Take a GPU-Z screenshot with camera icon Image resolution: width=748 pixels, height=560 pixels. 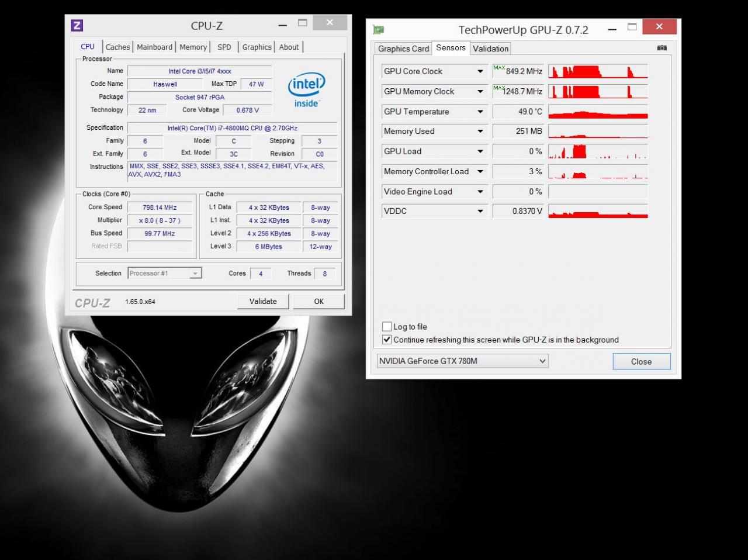[x=662, y=48]
